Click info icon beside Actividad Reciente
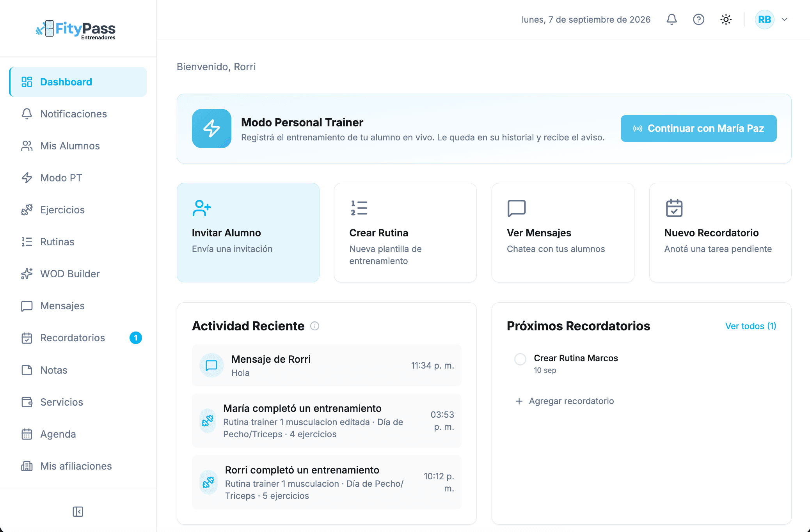This screenshot has width=810, height=532. (314, 326)
